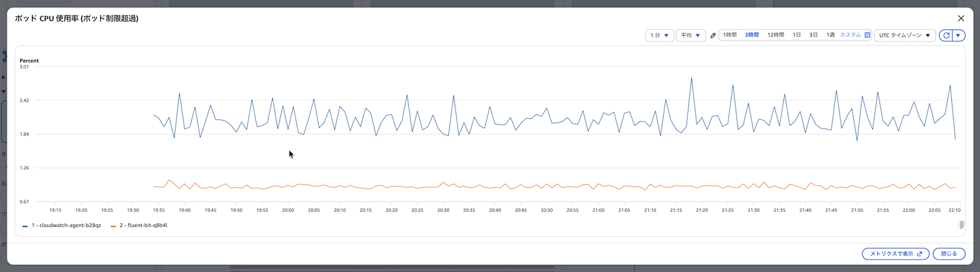The width and height of the screenshot is (980, 272).
Task: Open the custom range calendar icon
Action: (868, 35)
